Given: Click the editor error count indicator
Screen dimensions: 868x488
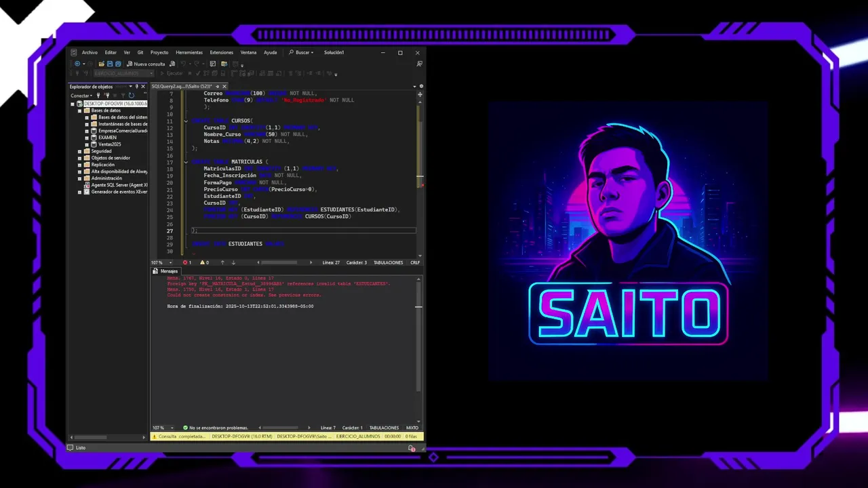Looking at the screenshot, I should pos(187,262).
